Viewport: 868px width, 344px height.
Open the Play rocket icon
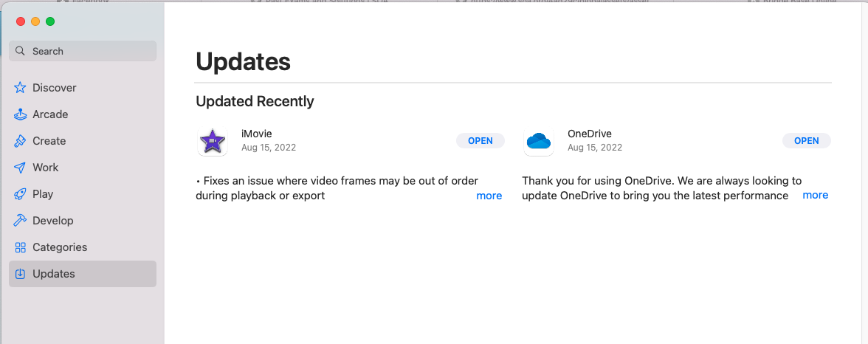pyautogui.click(x=20, y=194)
